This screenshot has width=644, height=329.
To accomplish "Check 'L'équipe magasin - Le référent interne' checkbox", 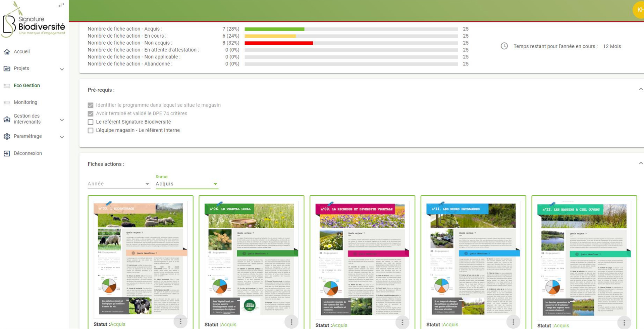I will [91, 131].
